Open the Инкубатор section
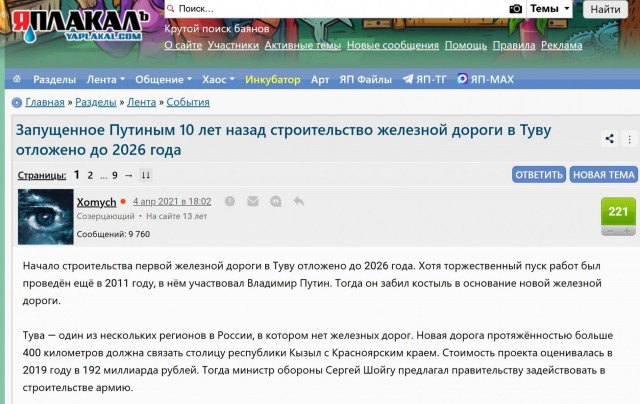The image size is (640, 404). (273, 79)
